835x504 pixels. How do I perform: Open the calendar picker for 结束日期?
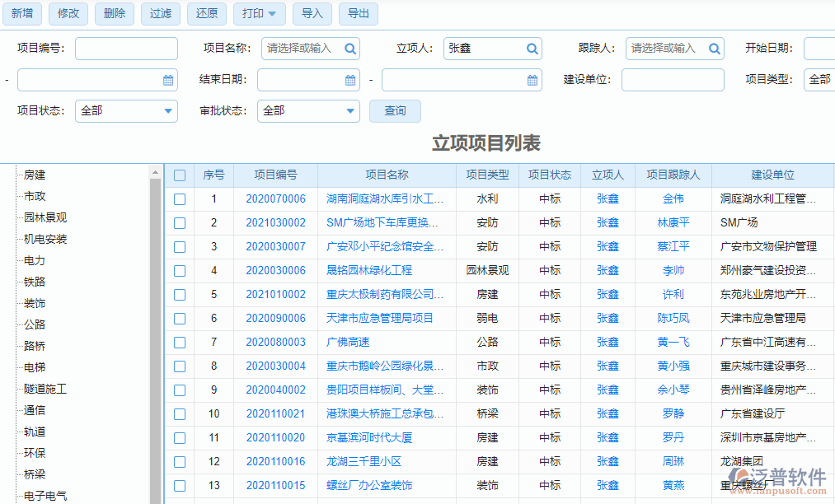[350, 80]
